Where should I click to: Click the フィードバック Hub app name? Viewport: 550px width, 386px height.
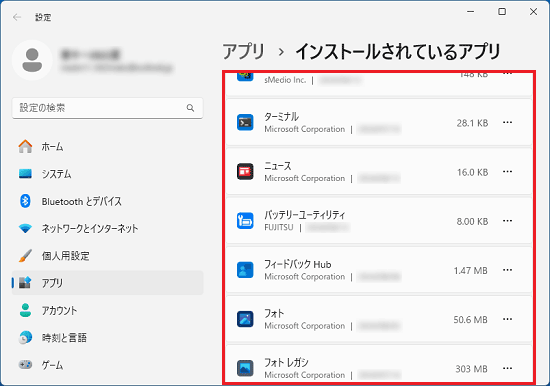point(297,264)
